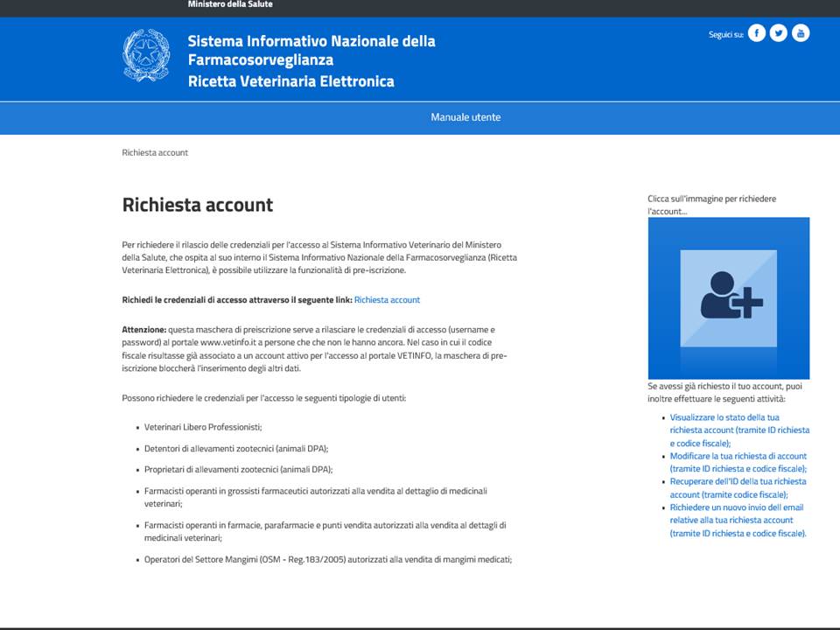Open the Manuale utente menu item

[465, 117]
